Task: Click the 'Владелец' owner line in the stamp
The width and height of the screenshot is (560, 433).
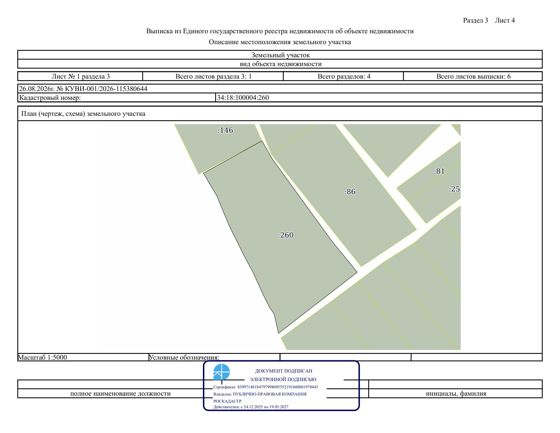Action: (x=260, y=394)
